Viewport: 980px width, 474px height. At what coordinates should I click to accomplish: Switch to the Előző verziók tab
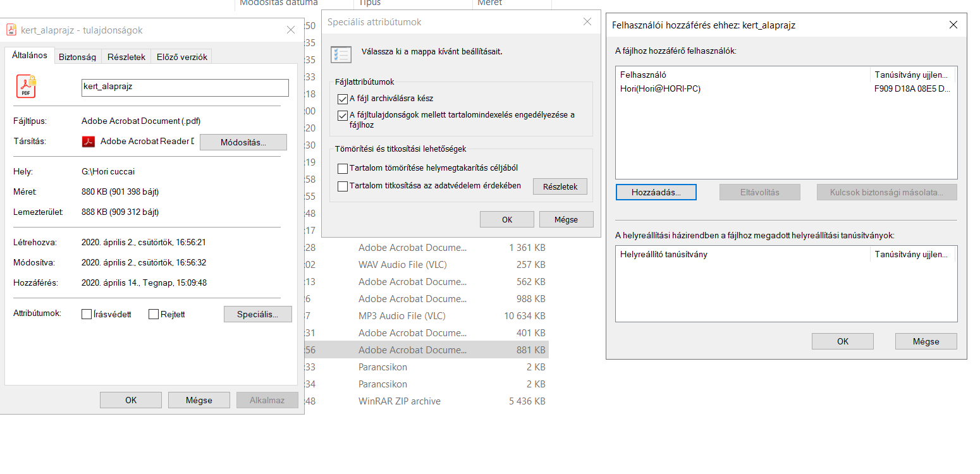tap(182, 57)
